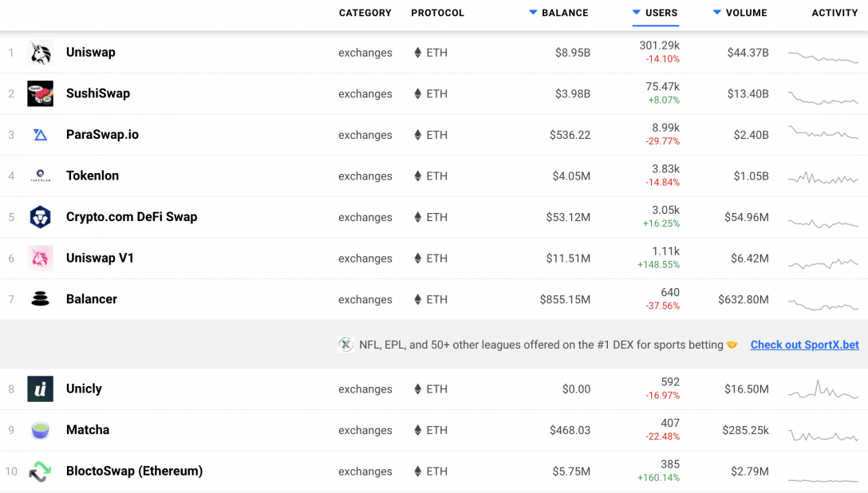Screen dimensions: 868x493
Task: Sort the table by the VOLUME column
Action: pyautogui.click(x=740, y=13)
